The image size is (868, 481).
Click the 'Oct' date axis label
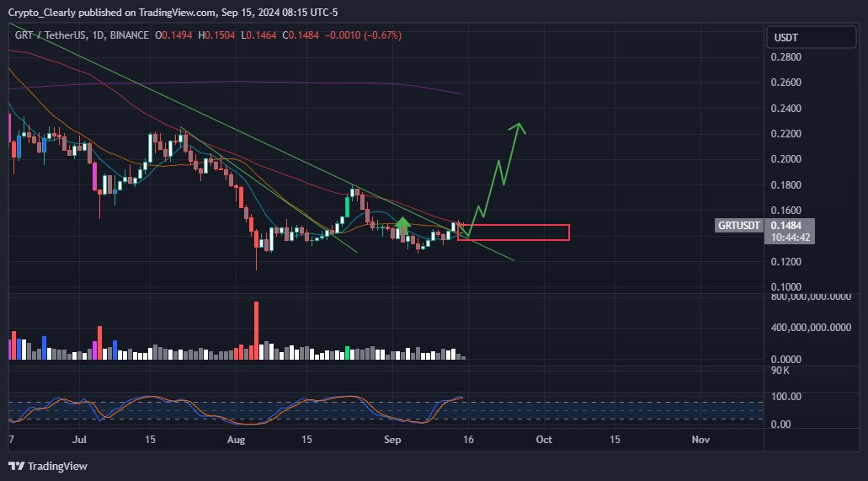[544, 440]
